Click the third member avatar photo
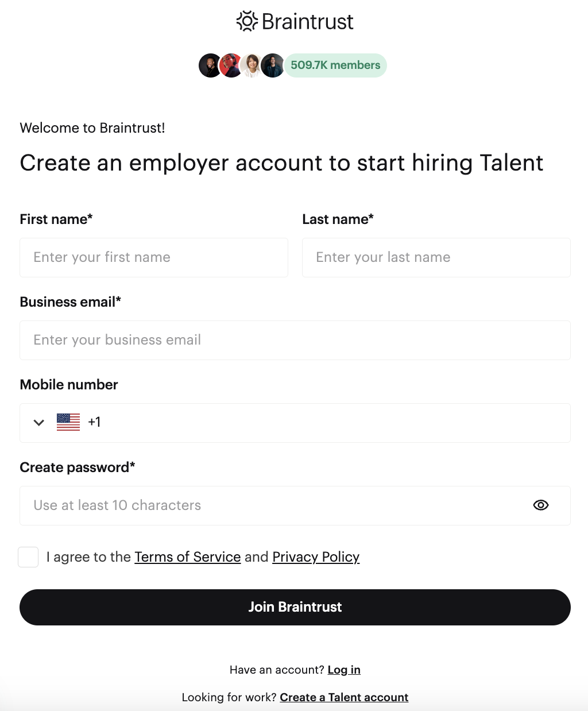Image resolution: width=588 pixels, height=711 pixels. 252,65
